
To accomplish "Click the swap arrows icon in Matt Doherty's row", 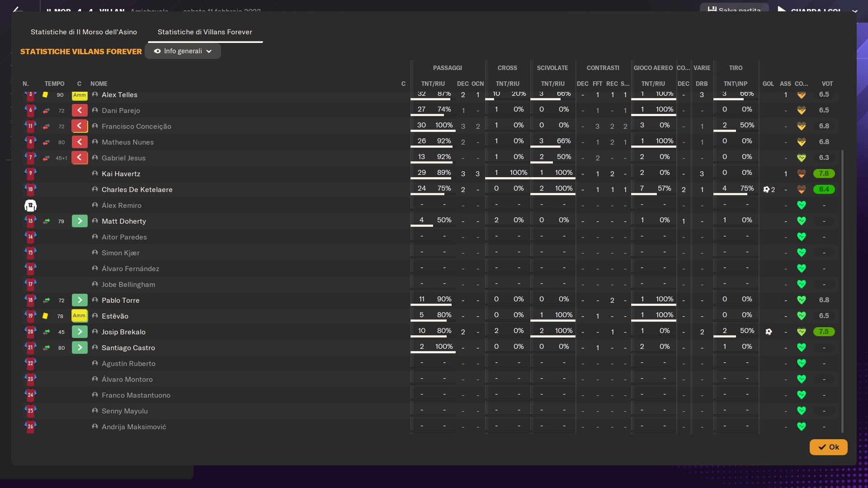I will click(47, 221).
